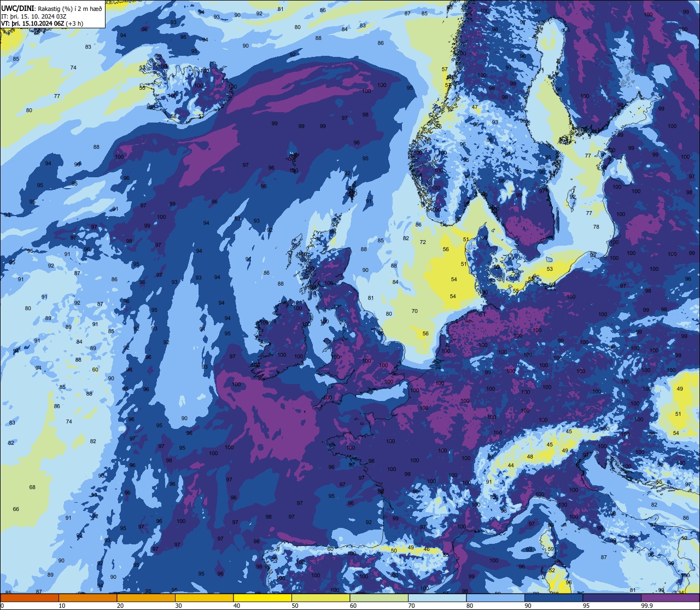
Task: Select the medium blue 80–90 legend segment
Action: pyautogui.click(x=495, y=597)
